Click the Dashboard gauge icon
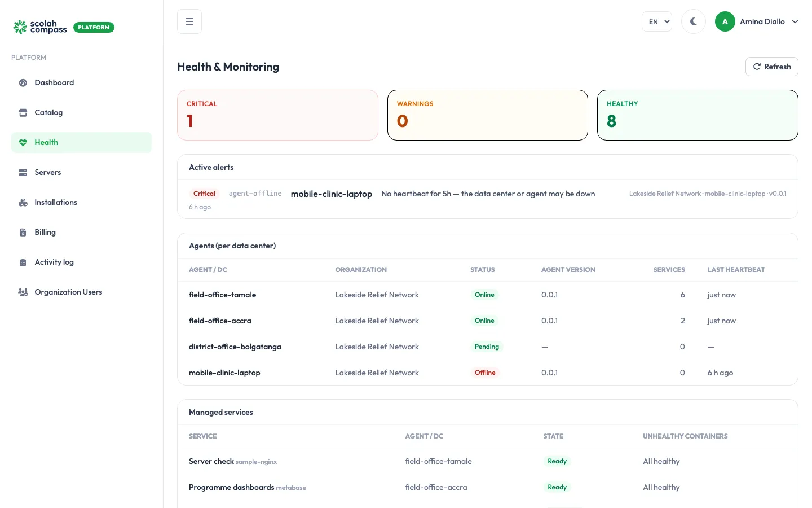The image size is (812, 508). 23,82
